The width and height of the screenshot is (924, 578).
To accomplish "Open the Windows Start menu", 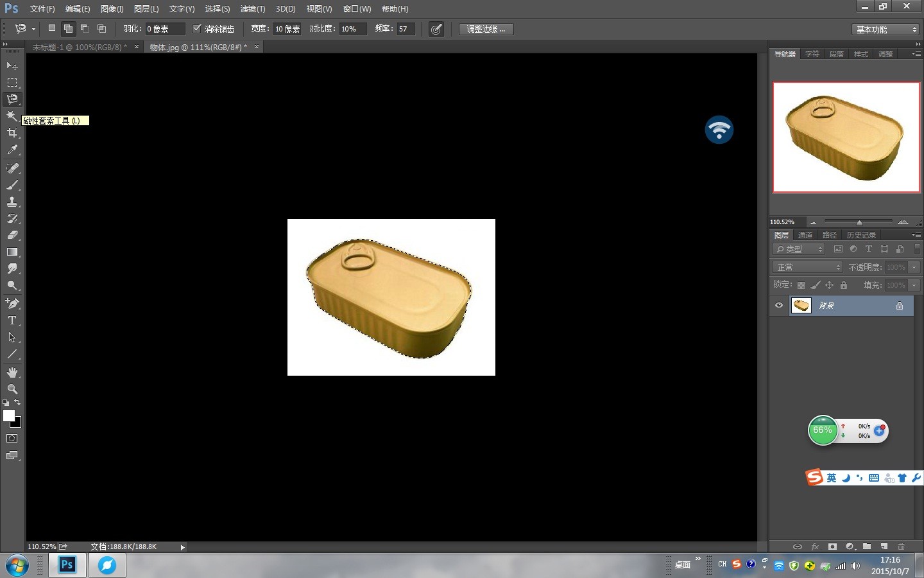I will [x=17, y=566].
